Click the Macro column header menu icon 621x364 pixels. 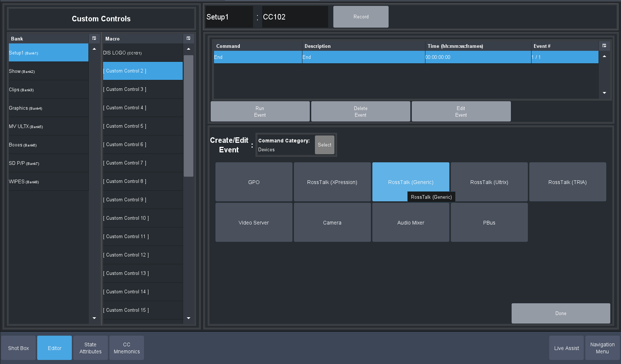pyautogui.click(x=189, y=38)
